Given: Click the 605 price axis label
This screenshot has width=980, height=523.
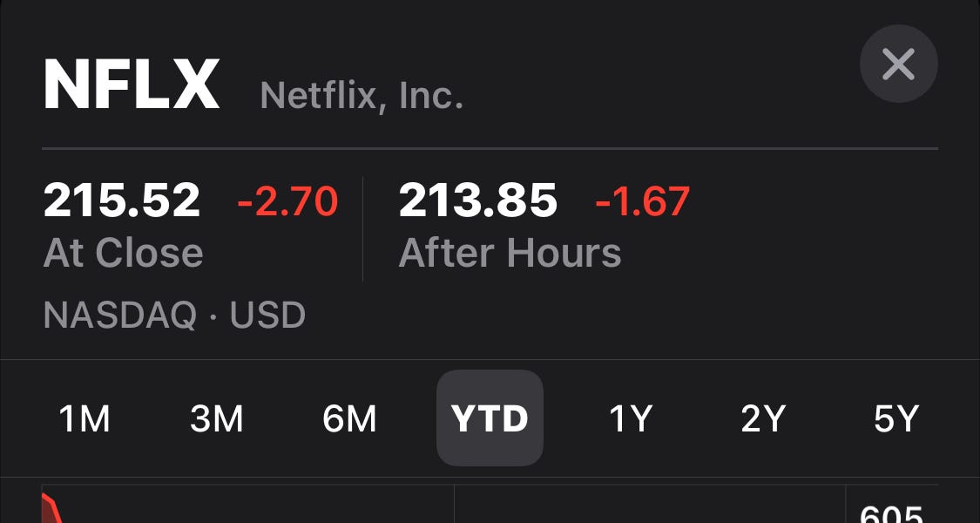Looking at the screenshot, I should (891, 514).
